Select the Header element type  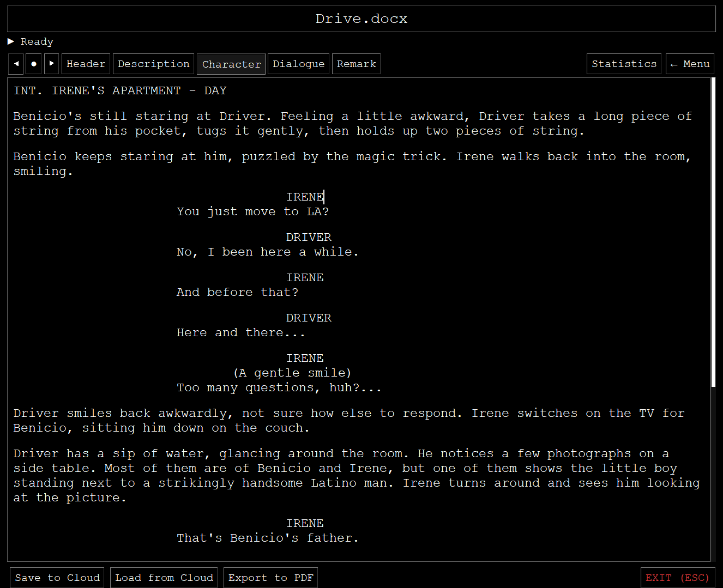click(86, 64)
